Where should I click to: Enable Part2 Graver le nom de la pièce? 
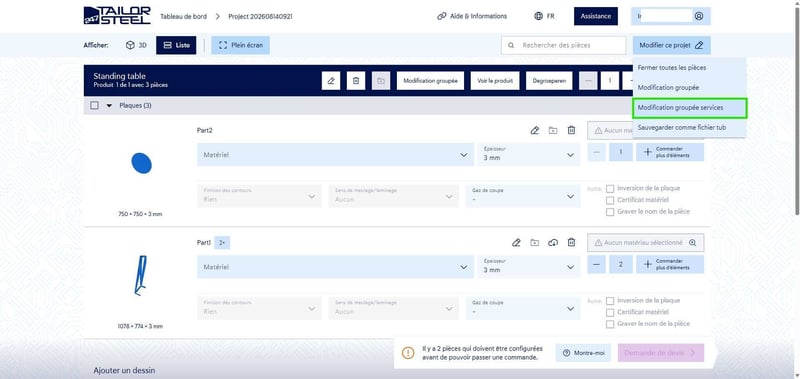610,212
